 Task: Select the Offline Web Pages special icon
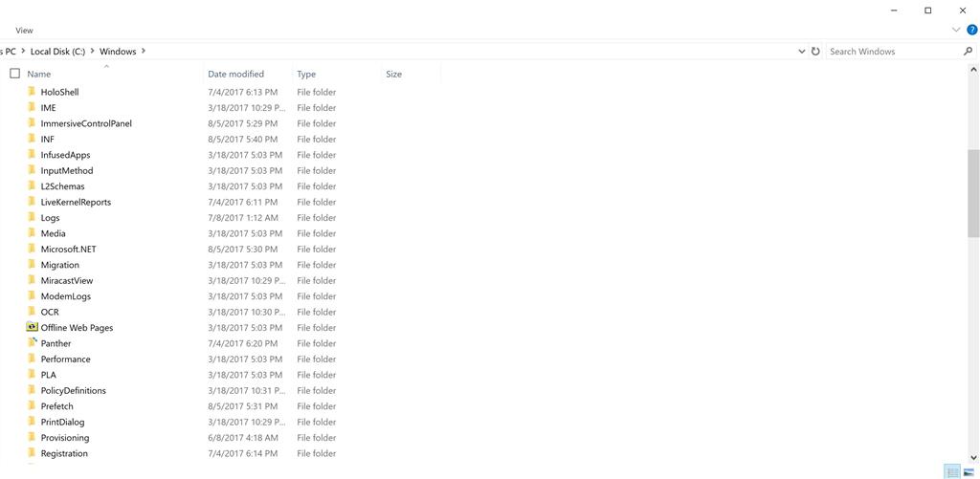(x=32, y=327)
